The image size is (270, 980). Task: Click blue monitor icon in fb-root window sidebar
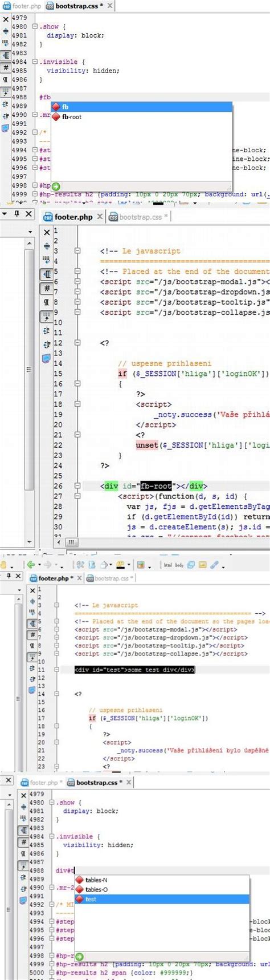tap(47, 358)
